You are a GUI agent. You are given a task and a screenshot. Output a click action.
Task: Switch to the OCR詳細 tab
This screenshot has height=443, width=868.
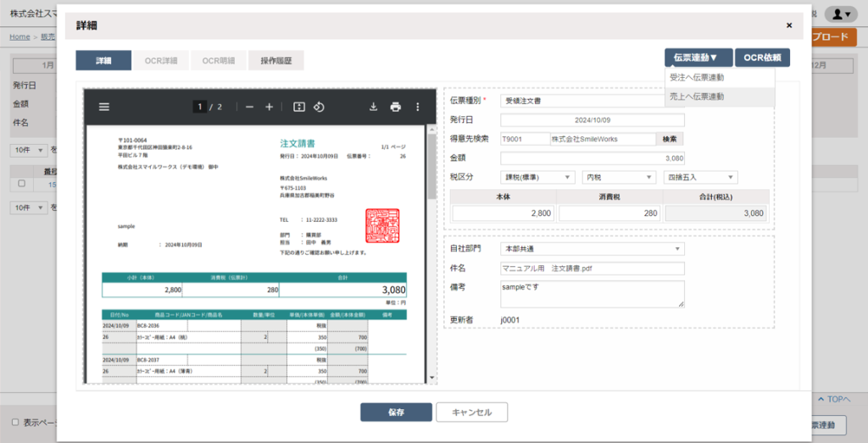tap(161, 61)
